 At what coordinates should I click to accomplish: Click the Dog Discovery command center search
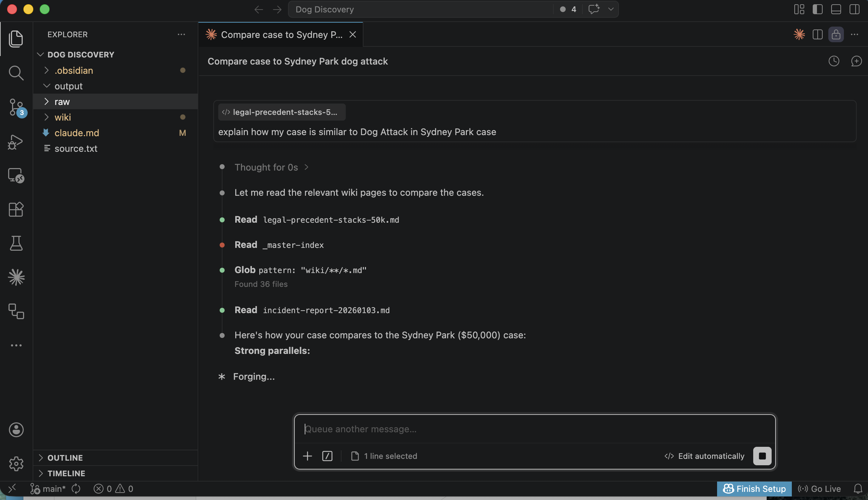(421, 10)
